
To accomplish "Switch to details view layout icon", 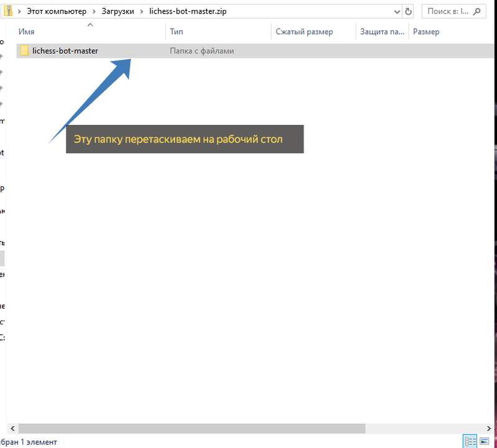I will coord(471,442).
